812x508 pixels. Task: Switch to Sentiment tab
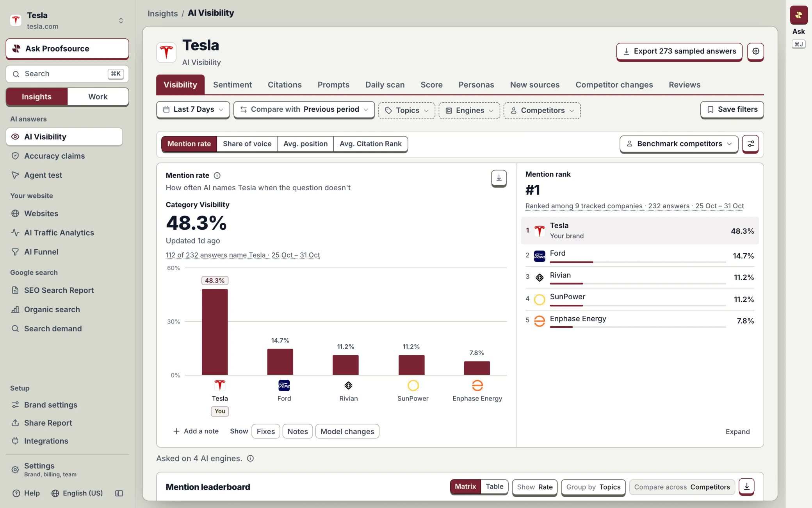[x=232, y=85]
